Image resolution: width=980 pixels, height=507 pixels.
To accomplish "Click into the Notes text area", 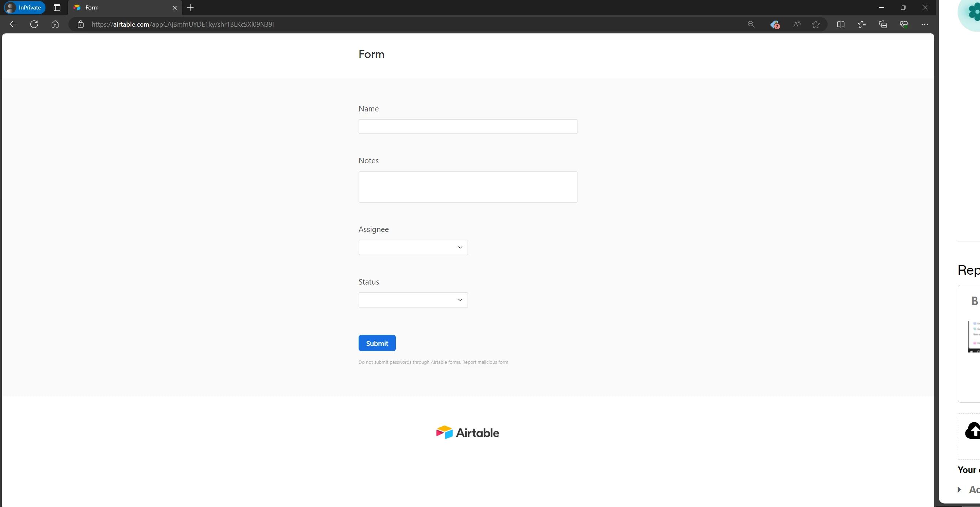I will pyautogui.click(x=468, y=187).
